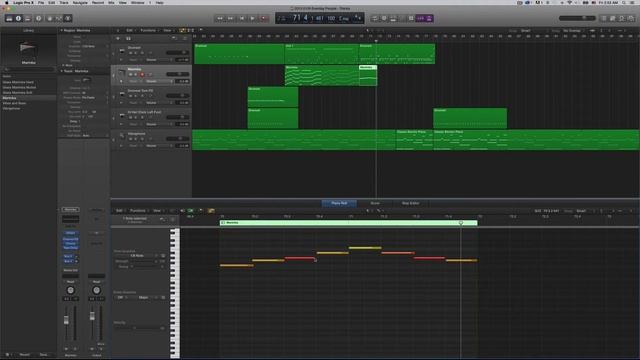Add a new track with plus button
The image size is (640, 360).
click(118, 38)
